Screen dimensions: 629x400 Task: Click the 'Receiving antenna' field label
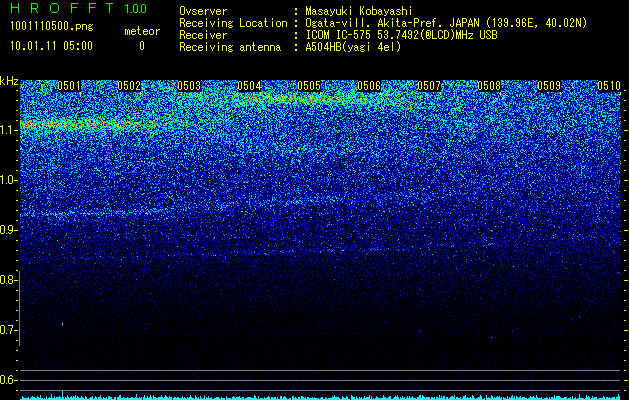click(230, 47)
